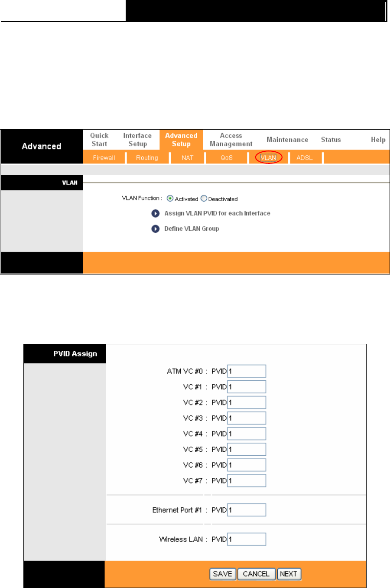Click the 'Ethernet Port #1' label
The image size is (390, 588).
point(177,510)
